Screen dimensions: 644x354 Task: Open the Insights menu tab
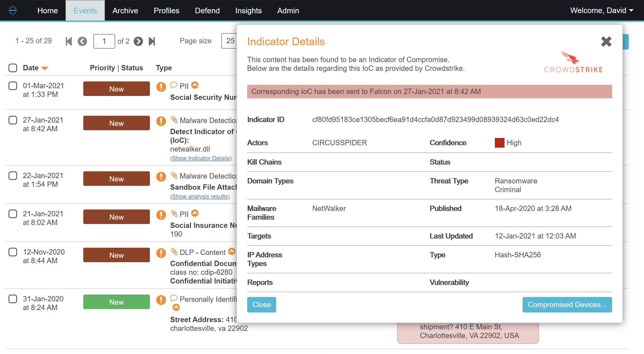[248, 10]
